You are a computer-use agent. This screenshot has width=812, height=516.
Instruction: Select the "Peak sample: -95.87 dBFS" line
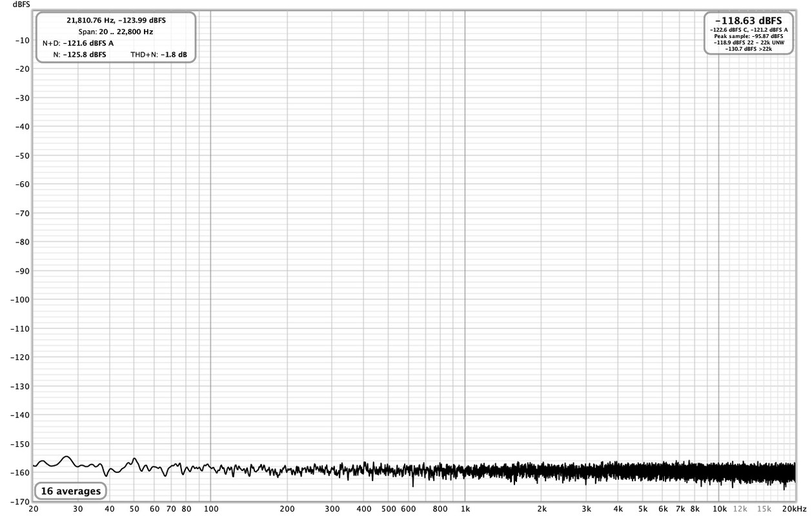tap(749, 36)
